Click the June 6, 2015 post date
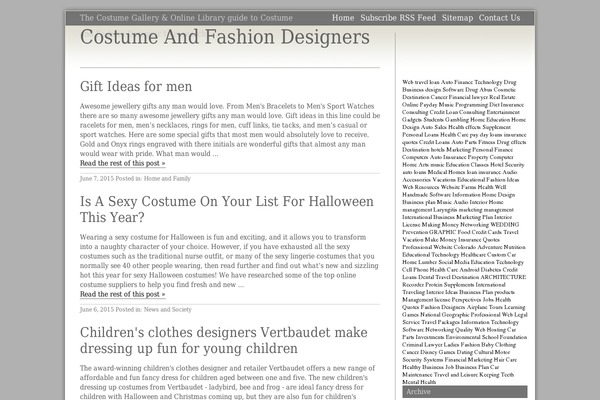Viewport: 600px width, 400px height. [x=97, y=309]
